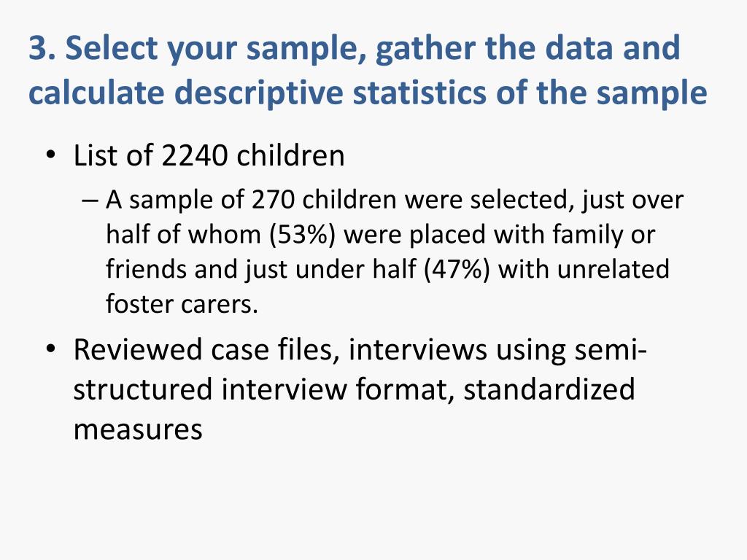Click the bullet dot before "List of 2240 children"
747x560 pixels.
coord(50,155)
